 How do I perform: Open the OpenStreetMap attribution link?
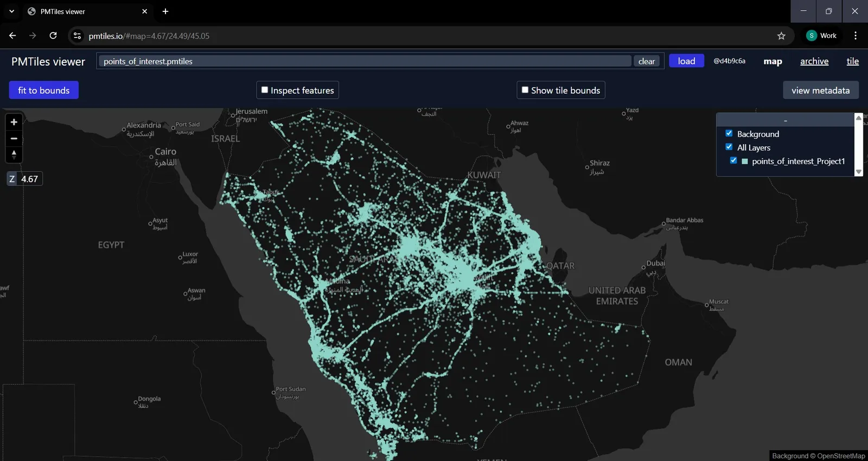point(841,456)
